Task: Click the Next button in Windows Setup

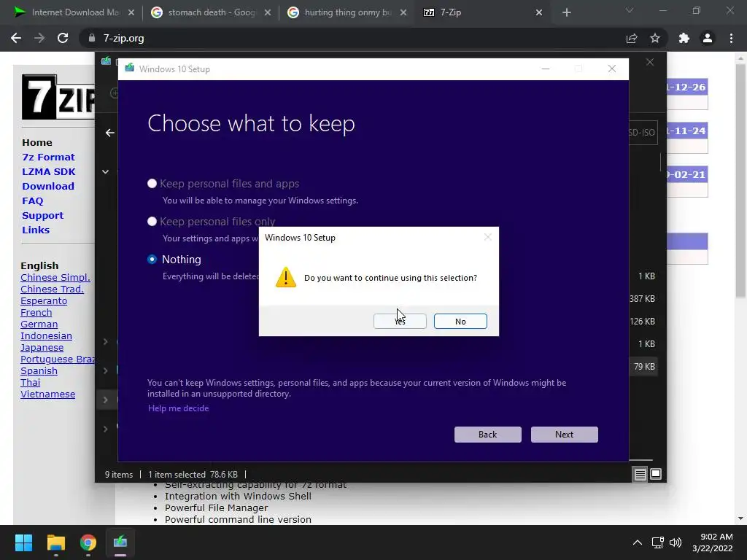Action: click(x=564, y=435)
